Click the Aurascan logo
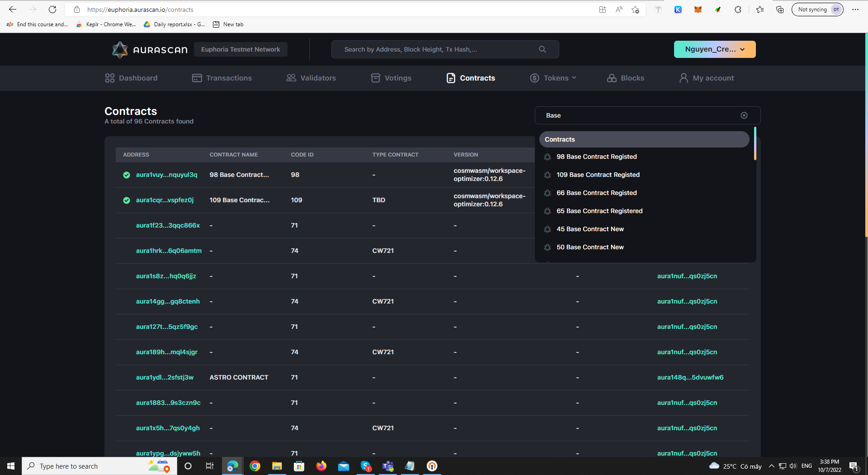Screen dimensions: 868x475 (149, 49)
